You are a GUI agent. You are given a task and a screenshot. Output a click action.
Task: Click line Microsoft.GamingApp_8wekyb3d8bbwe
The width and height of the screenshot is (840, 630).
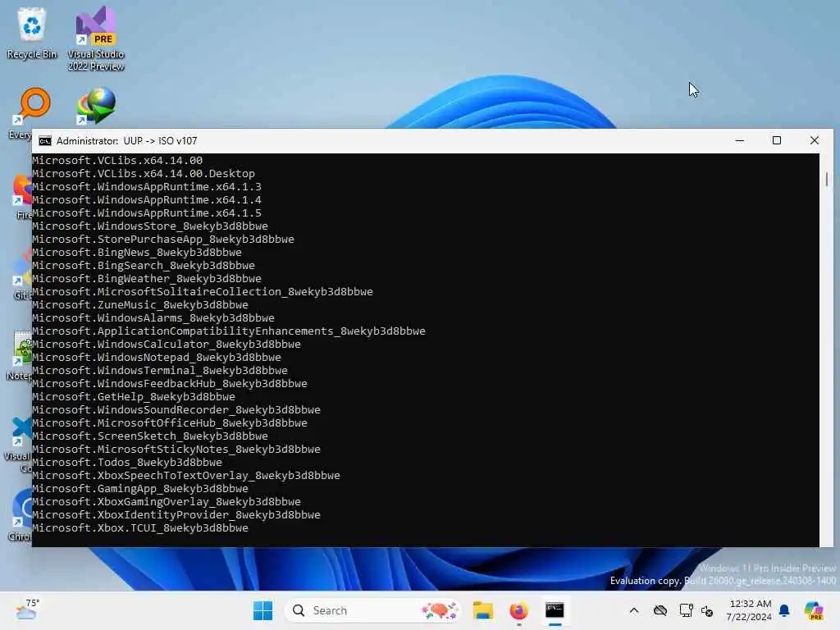point(140,489)
